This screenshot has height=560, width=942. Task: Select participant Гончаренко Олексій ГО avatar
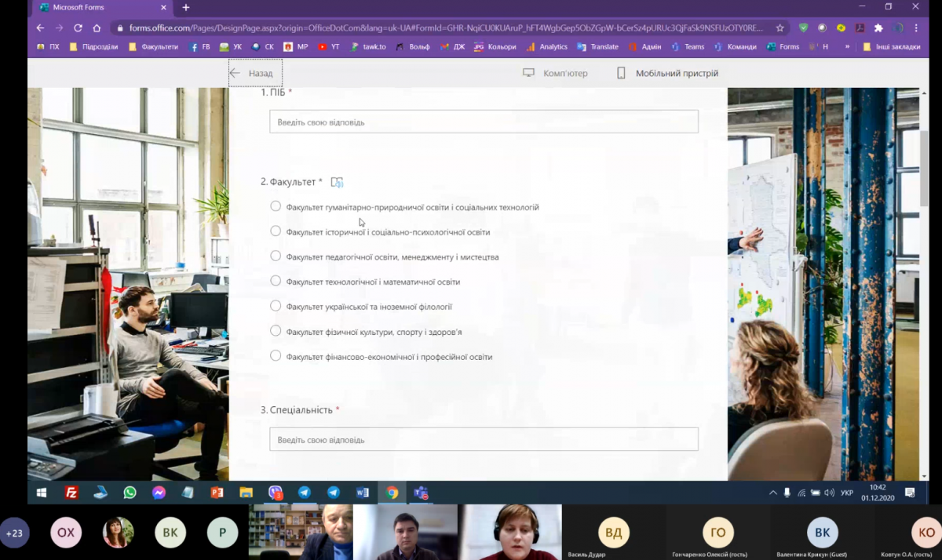tap(718, 533)
